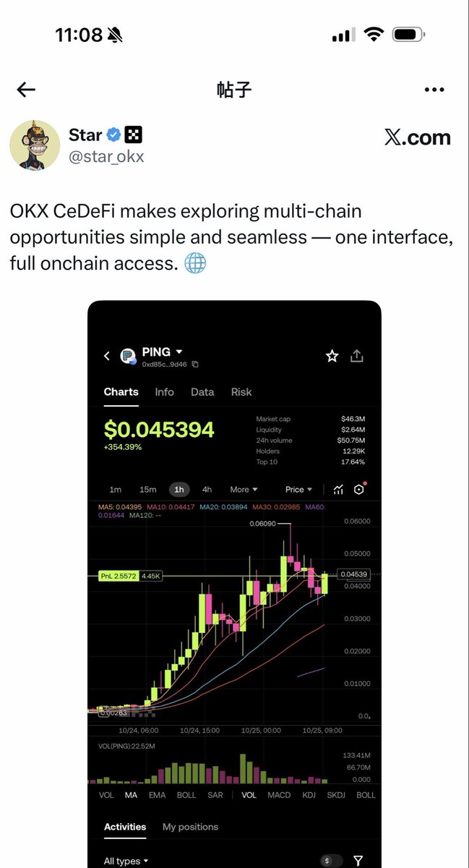469x868 pixels.
Task: Open the three-dots post options menu
Action: [434, 90]
